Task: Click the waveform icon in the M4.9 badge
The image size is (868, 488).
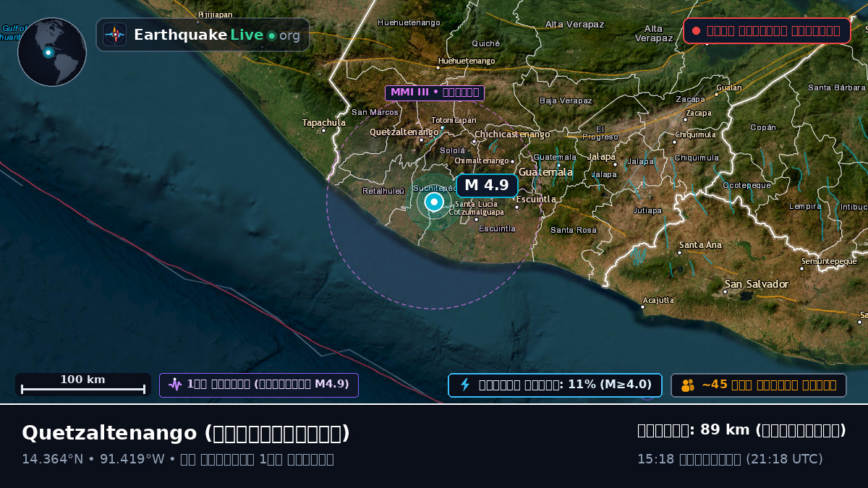Action: [x=174, y=385]
